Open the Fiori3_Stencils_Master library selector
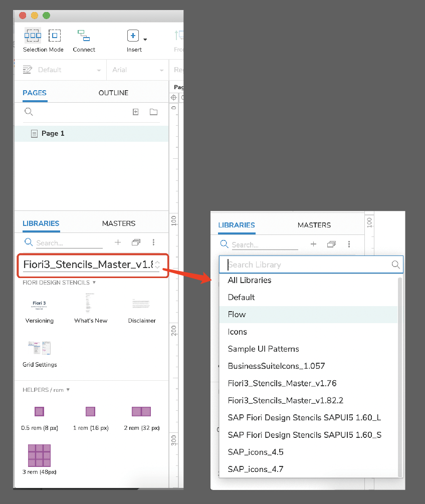The height and width of the screenshot is (504, 425). click(x=92, y=265)
